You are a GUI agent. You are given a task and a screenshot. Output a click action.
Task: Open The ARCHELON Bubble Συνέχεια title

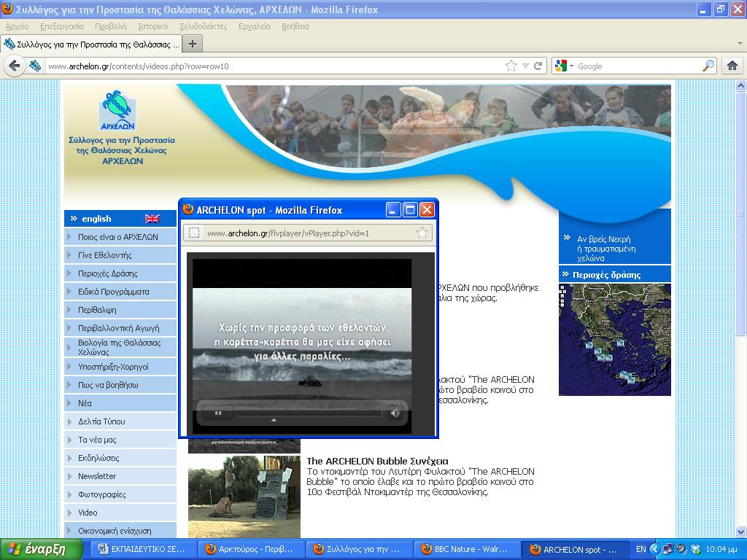377,461
